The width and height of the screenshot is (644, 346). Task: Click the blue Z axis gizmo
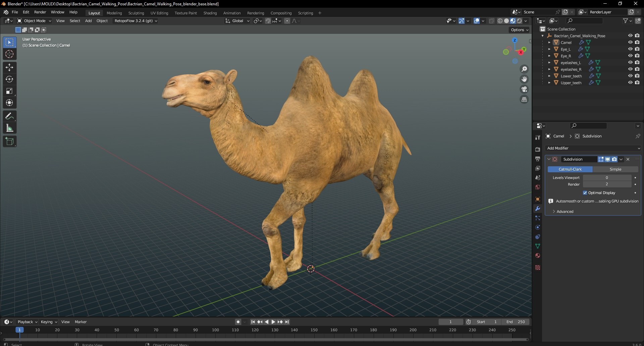[x=515, y=40]
